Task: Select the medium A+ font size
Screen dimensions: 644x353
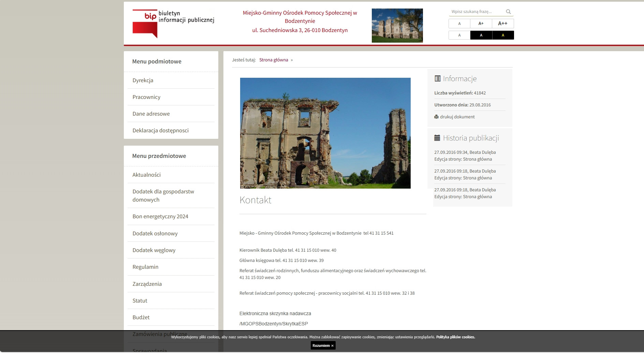Action: (481, 24)
